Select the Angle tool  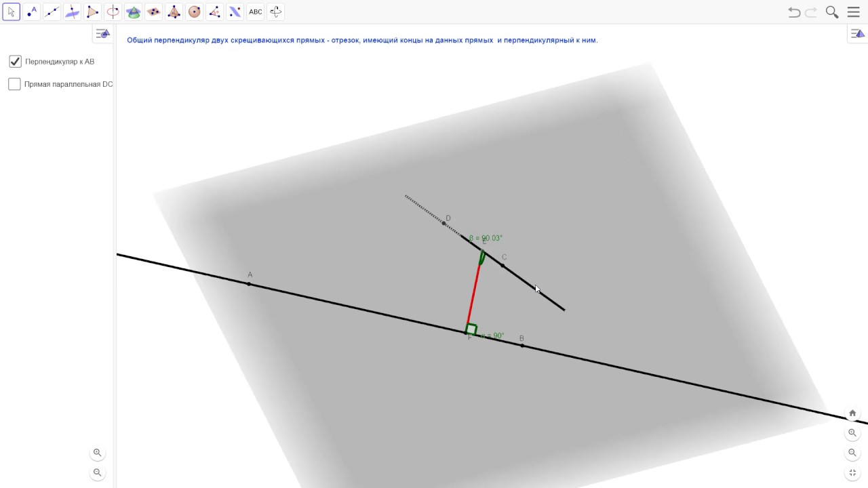pyautogui.click(x=215, y=12)
